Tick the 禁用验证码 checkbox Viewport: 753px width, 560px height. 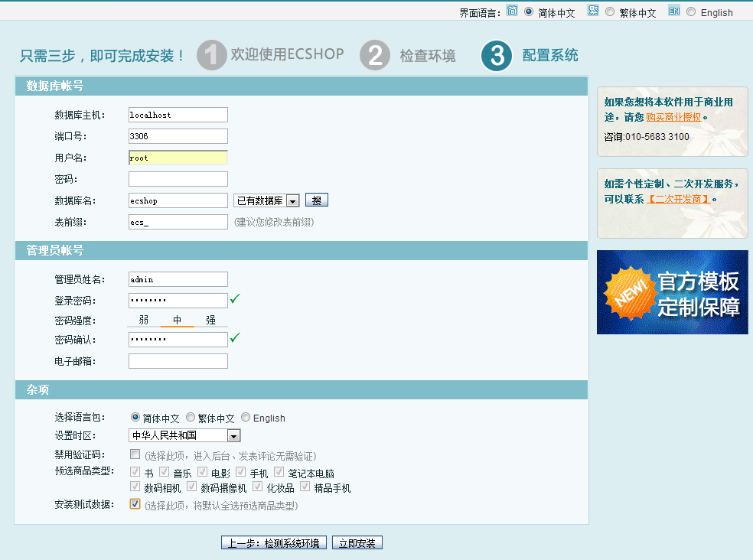(135, 454)
